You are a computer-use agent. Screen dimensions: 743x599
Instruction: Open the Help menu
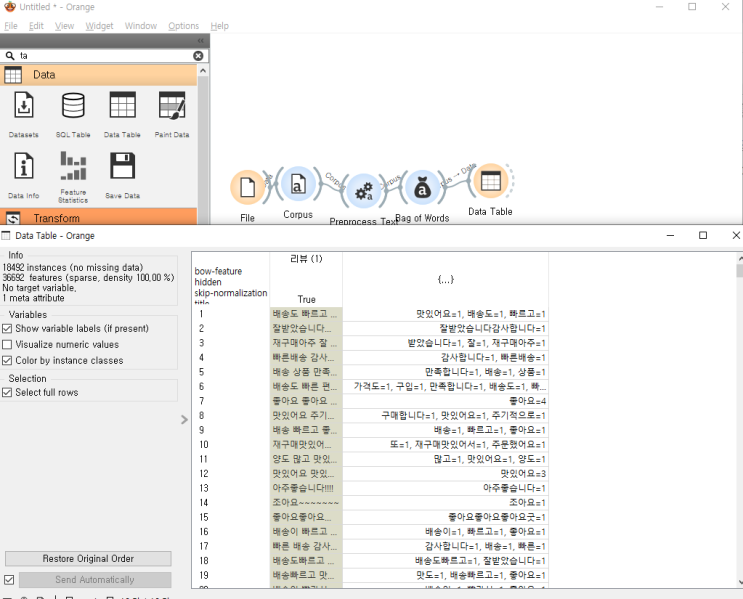click(x=219, y=26)
